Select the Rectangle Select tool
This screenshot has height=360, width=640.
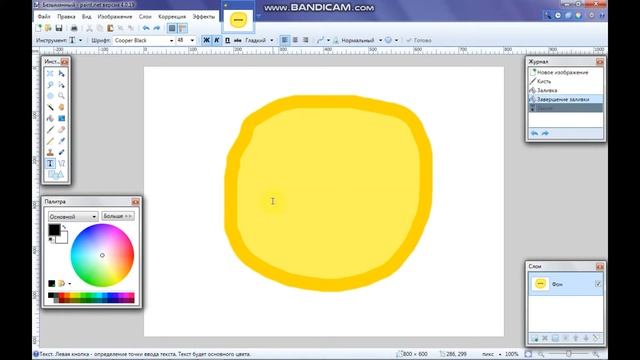click(x=50, y=73)
